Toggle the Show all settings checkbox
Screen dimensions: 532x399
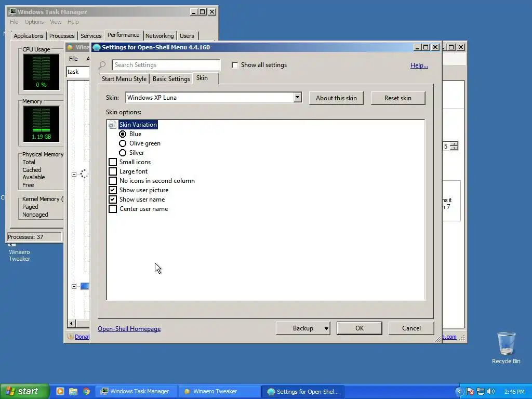235,65
